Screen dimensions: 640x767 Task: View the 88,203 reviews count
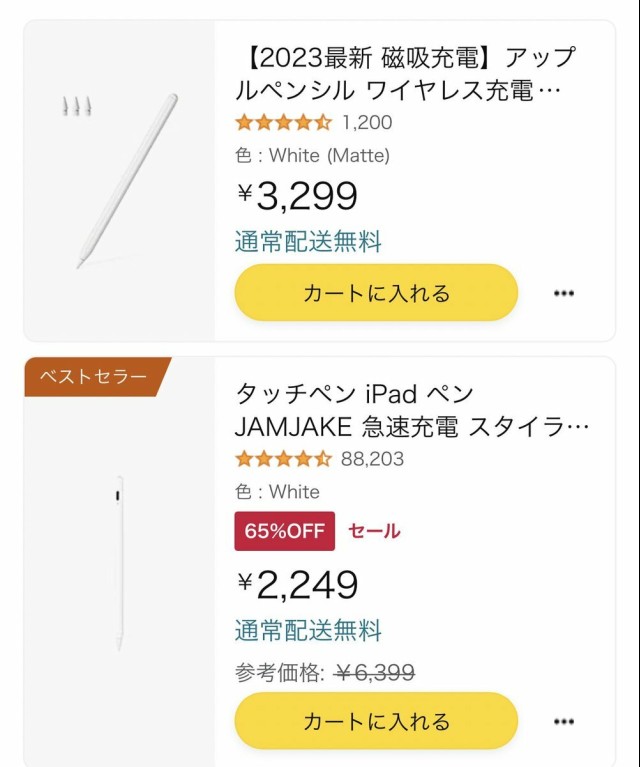click(373, 460)
